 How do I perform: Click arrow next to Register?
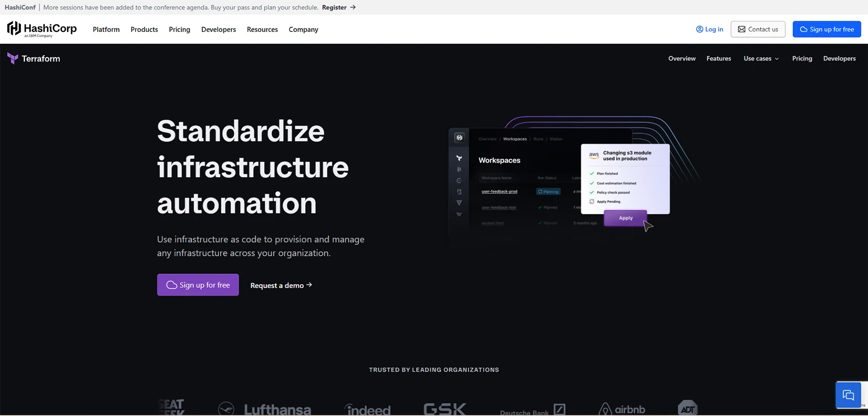tap(353, 7)
